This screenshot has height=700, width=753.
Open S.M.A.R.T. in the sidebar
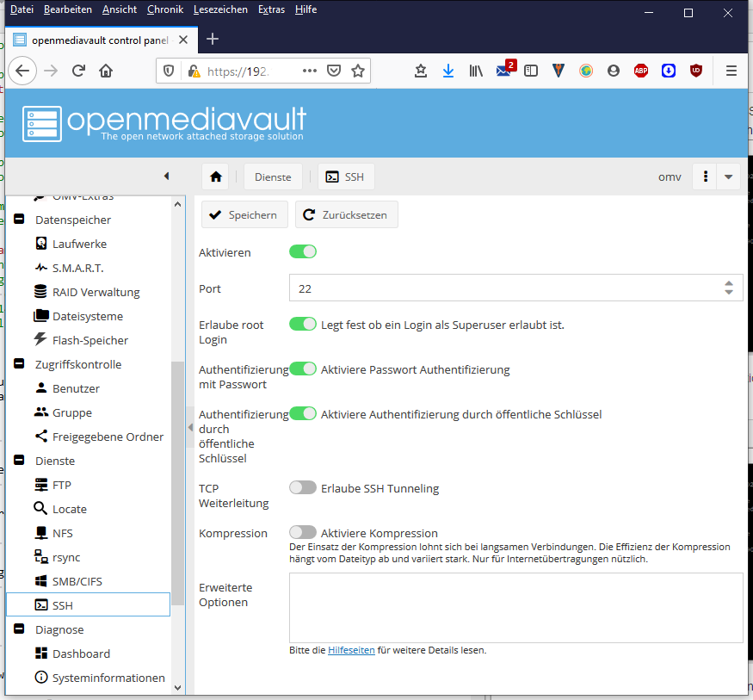coord(77,268)
